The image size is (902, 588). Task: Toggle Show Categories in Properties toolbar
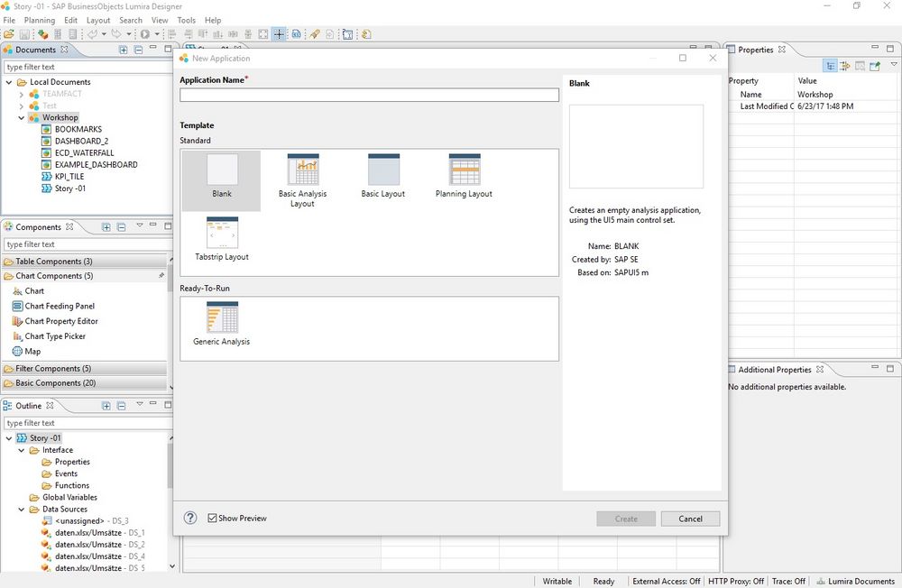tap(830, 66)
